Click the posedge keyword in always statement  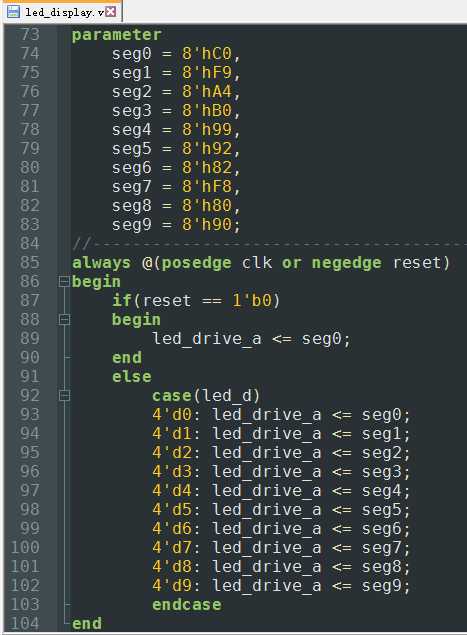tap(196, 263)
